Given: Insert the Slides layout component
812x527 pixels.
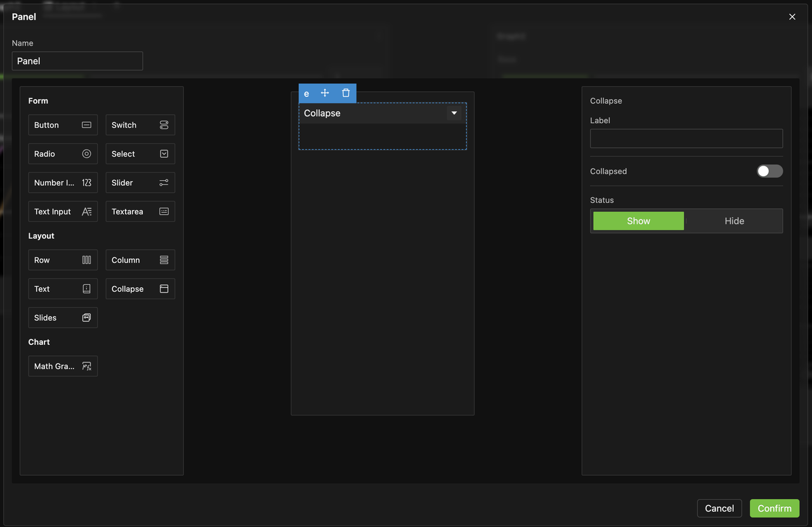Looking at the screenshot, I should coord(63,318).
